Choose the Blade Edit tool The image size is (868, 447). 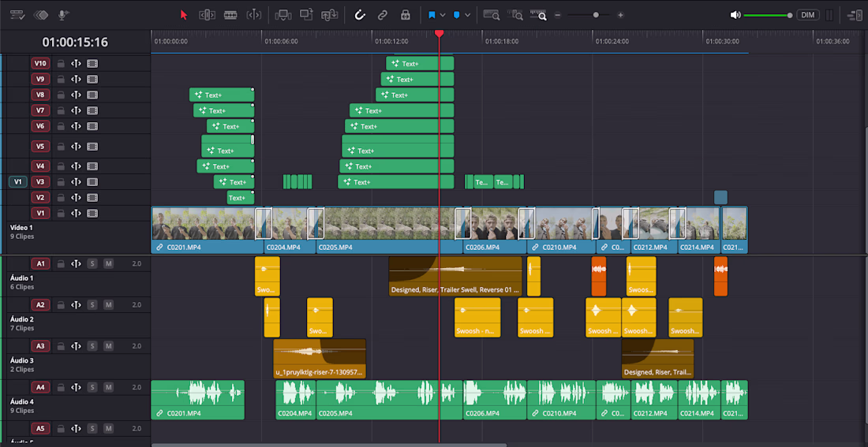tap(230, 15)
